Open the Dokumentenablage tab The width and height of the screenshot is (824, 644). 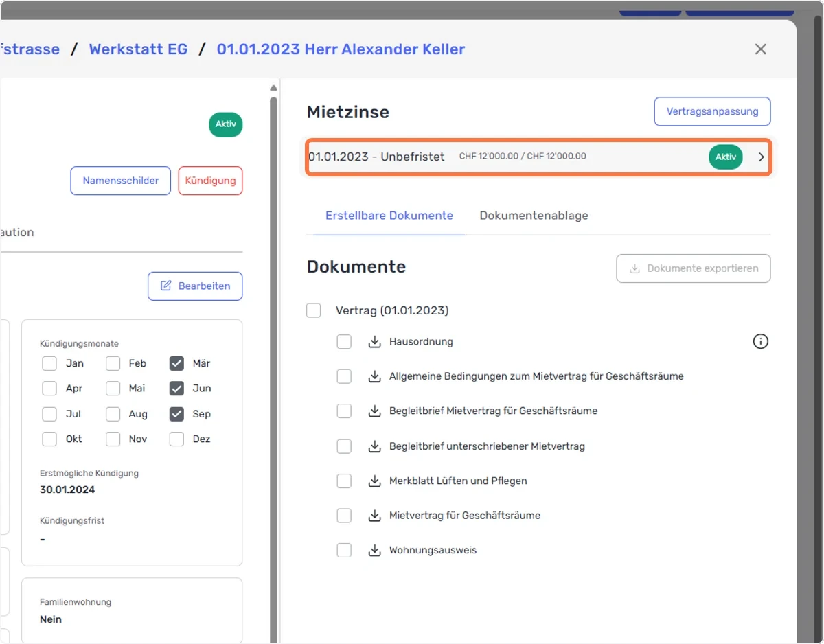pos(534,216)
